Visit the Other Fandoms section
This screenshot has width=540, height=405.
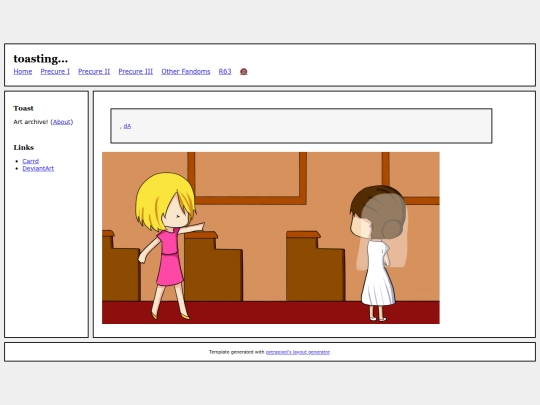coord(186,72)
